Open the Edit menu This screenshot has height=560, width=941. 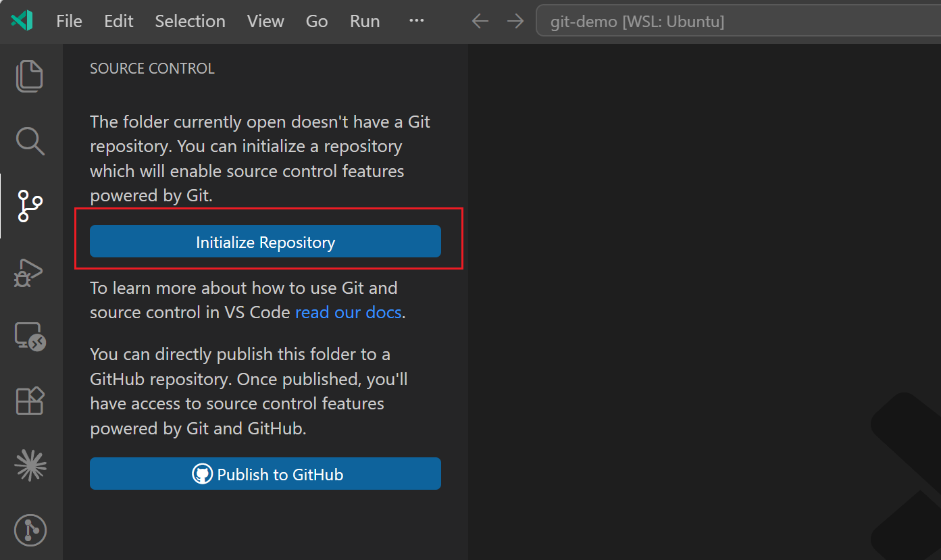tap(118, 21)
